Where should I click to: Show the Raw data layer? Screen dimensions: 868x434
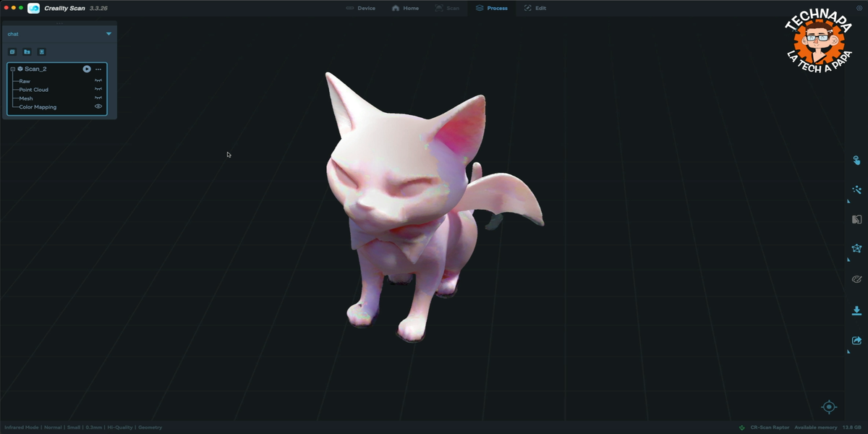[x=98, y=81]
